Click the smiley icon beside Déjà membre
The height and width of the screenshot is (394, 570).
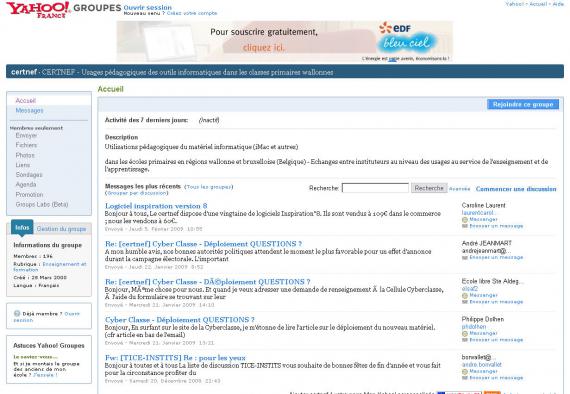pyautogui.click(x=17, y=313)
